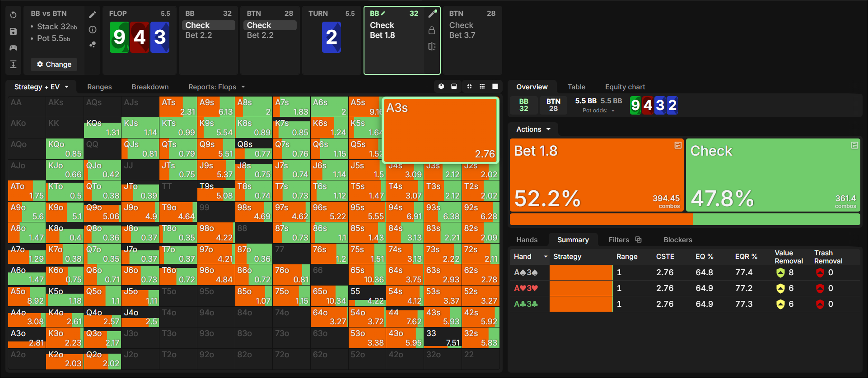Image resolution: width=868 pixels, height=378 pixels.
Task: Click the lock icon in the BB action card
Action: pyautogui.click(x=432, y=30)
